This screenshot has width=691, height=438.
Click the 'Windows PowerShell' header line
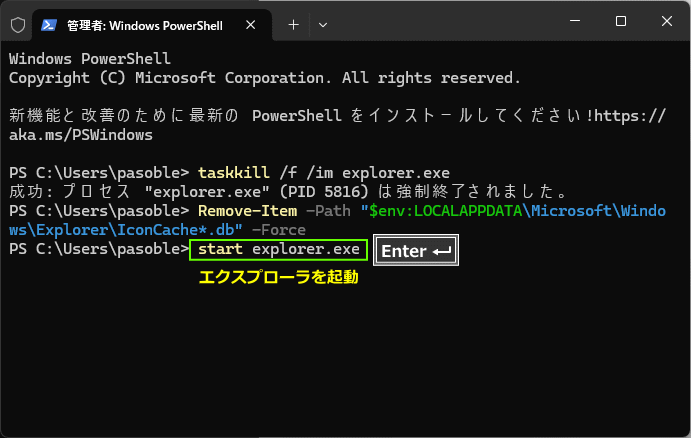pos(90,59)
